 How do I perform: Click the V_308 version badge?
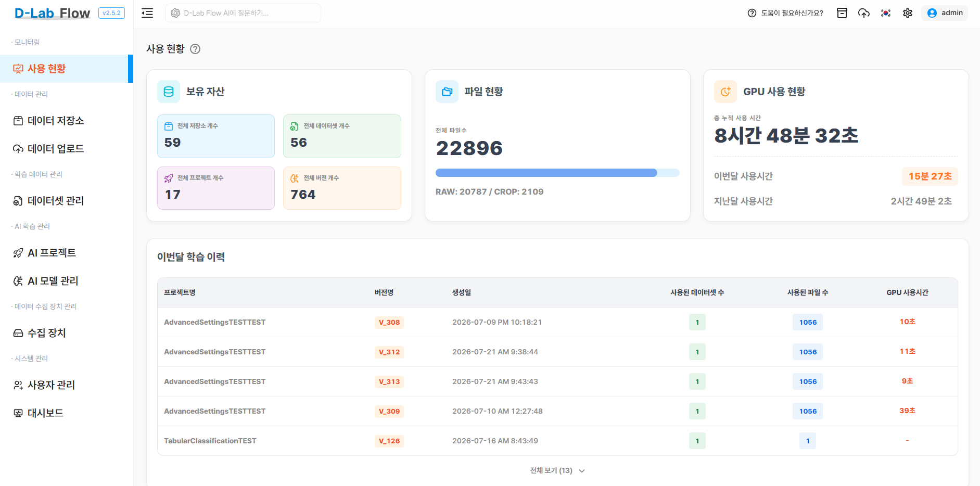(x=389, y=322)
